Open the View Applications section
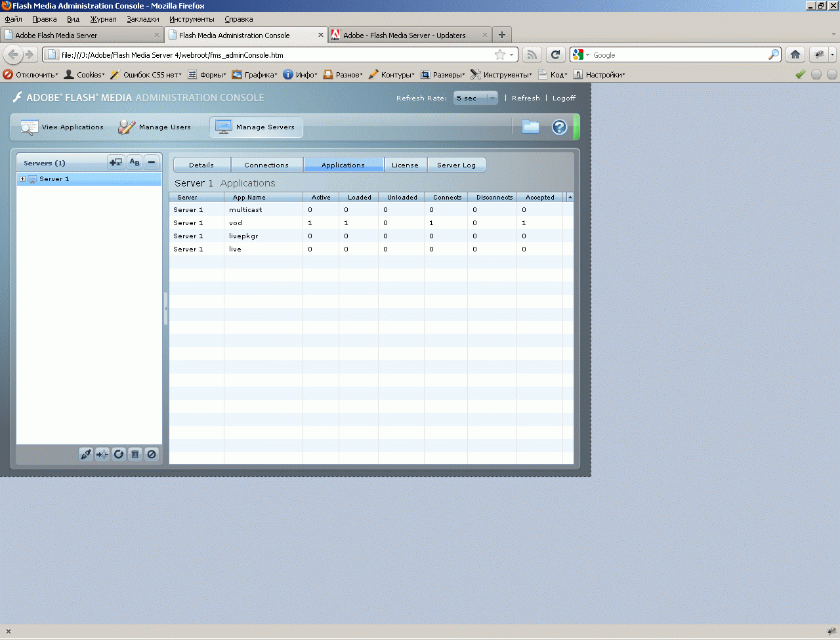 tap(62, 127)
